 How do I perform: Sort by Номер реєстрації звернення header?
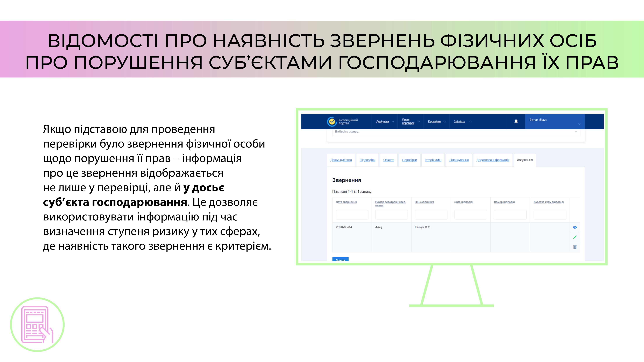[391, 204]
